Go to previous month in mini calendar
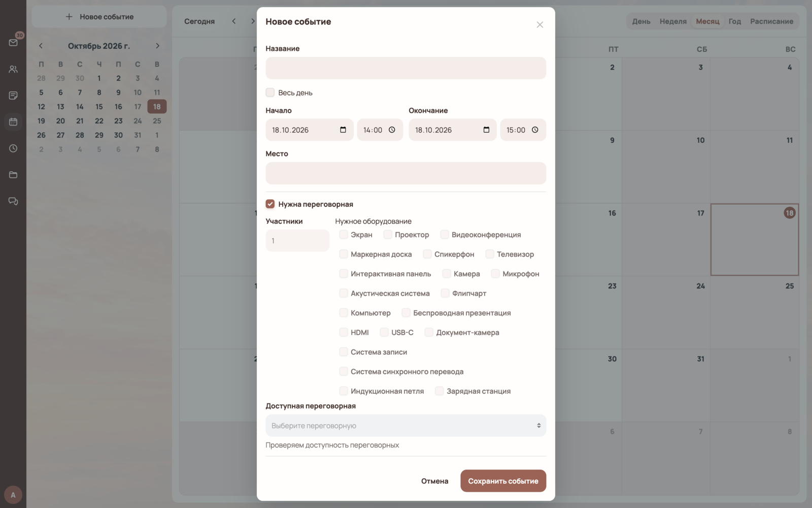 tap(41, 46)
